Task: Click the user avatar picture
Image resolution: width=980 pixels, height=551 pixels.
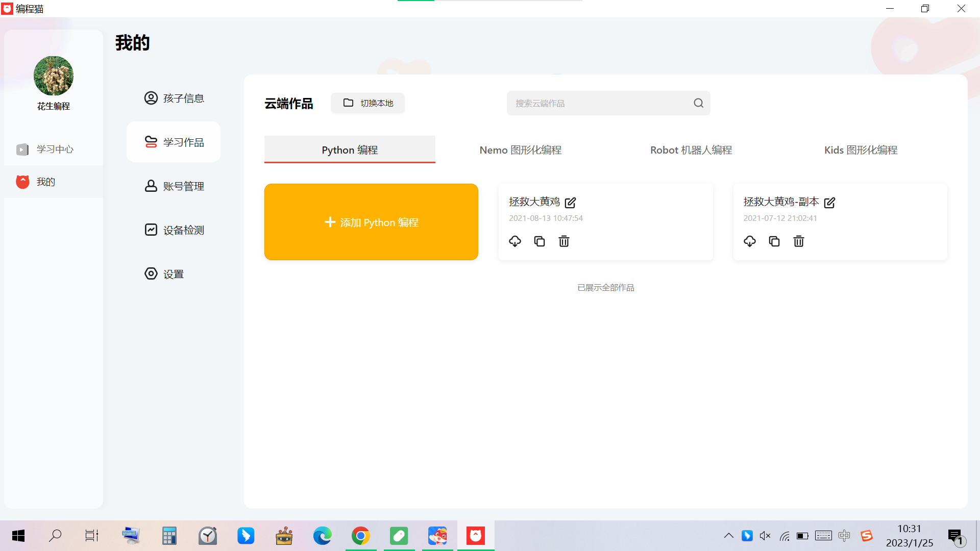Action: 54,76
